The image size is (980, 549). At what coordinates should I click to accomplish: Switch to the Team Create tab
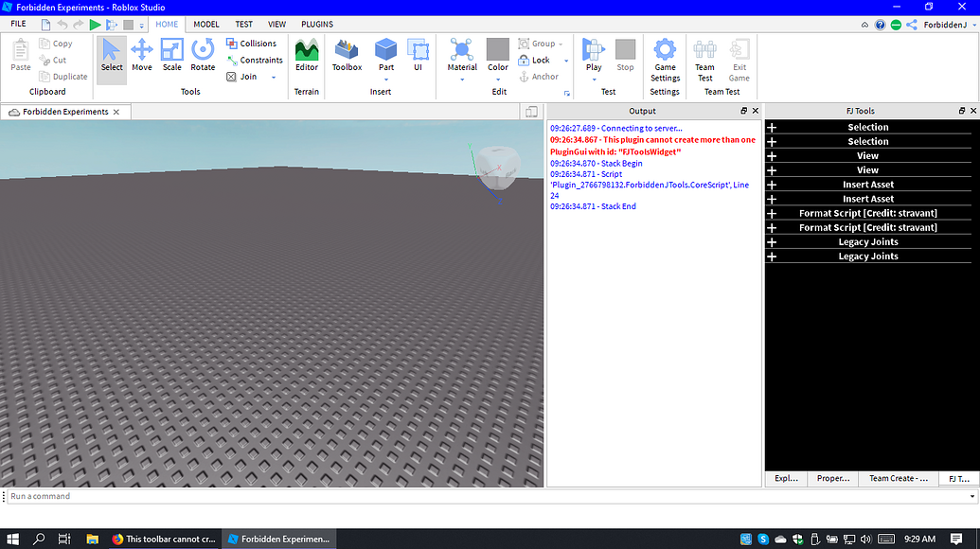click(896, 478)
